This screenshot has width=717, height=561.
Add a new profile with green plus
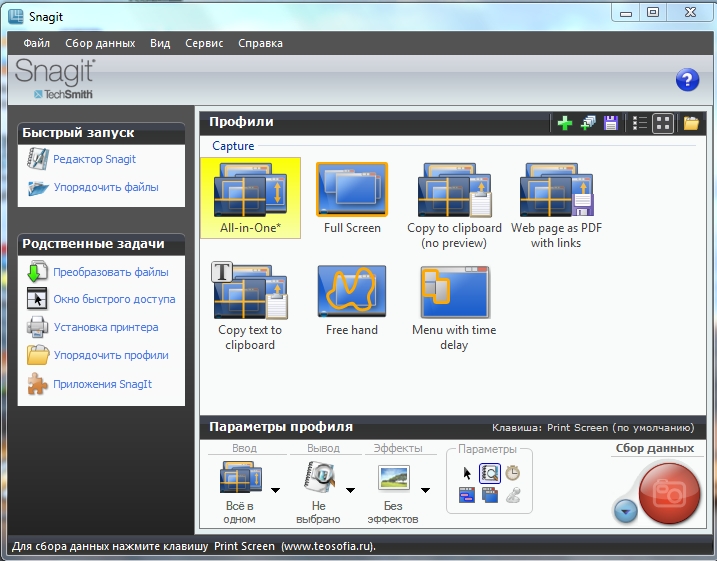(565, 123)
